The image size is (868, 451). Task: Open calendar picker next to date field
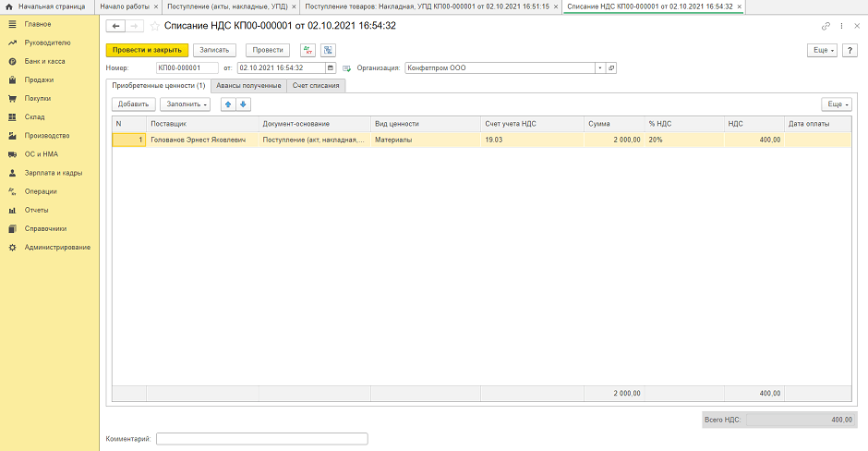coord(332,67)
